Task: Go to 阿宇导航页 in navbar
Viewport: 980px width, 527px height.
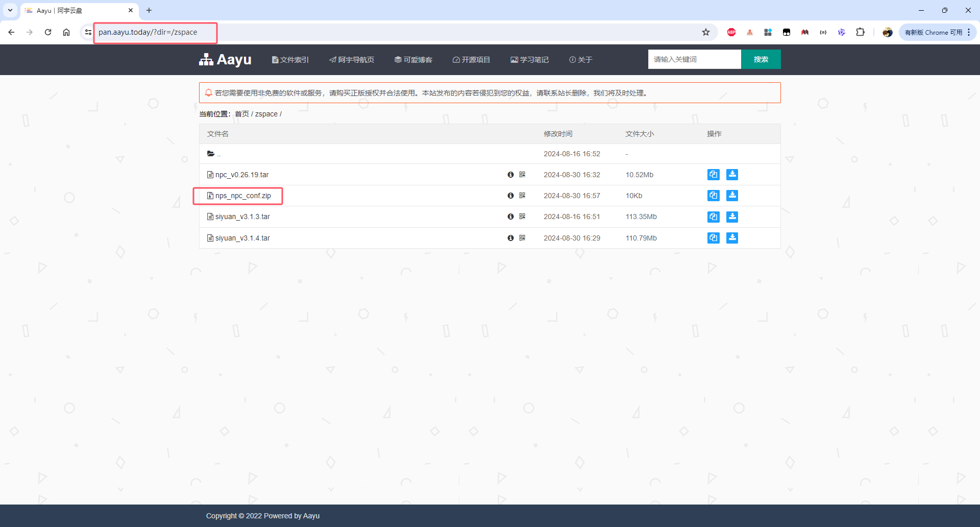Action: tap(352, 60)
